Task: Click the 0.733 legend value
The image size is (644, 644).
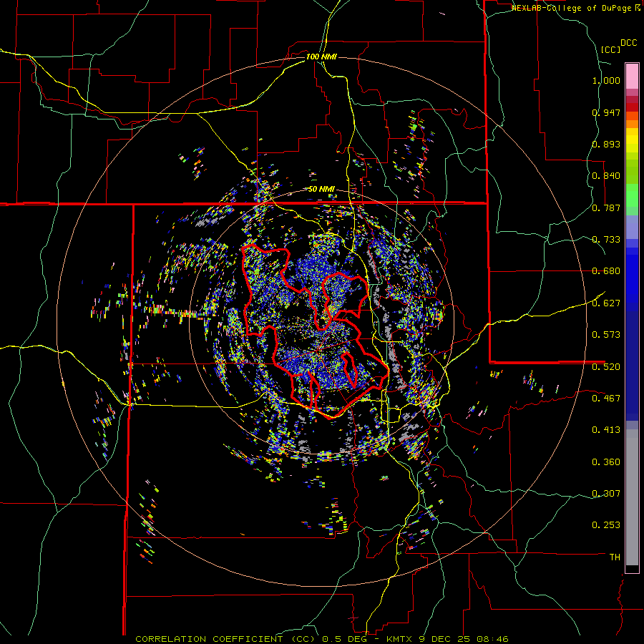Action: click(606, 240)
